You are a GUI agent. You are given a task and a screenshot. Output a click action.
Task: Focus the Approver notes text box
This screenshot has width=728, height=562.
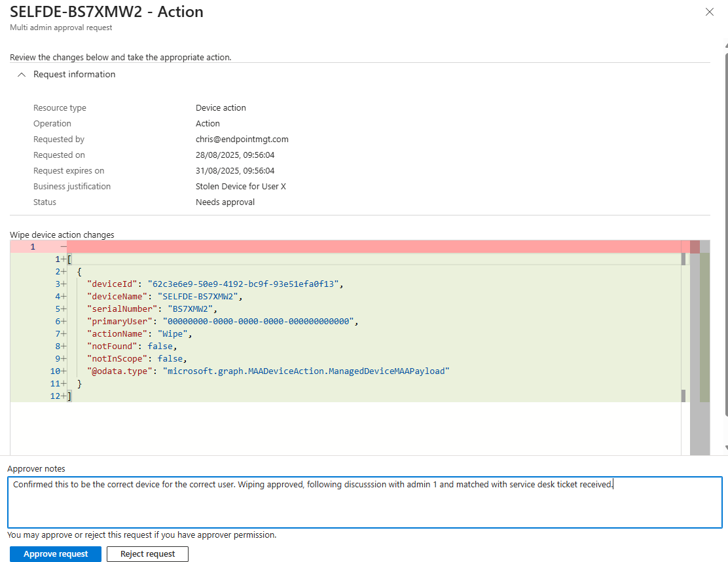pyautogui.click(x=365, y=502)
